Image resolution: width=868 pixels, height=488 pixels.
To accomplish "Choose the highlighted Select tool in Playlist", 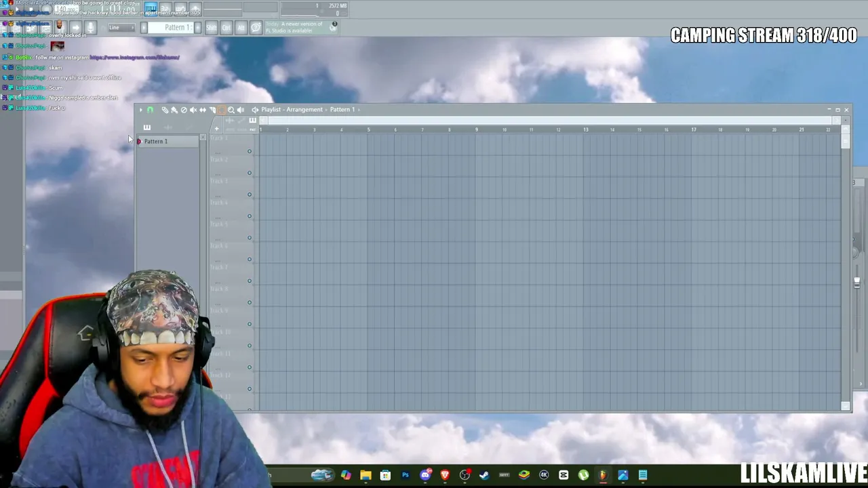I will coord(221,110).
